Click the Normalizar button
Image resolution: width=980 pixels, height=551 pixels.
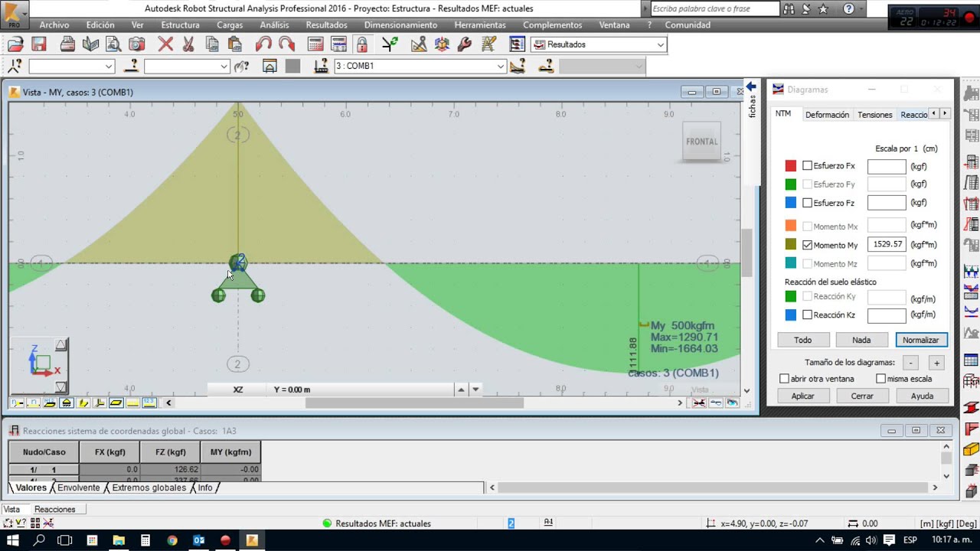(x=920, y=340)
